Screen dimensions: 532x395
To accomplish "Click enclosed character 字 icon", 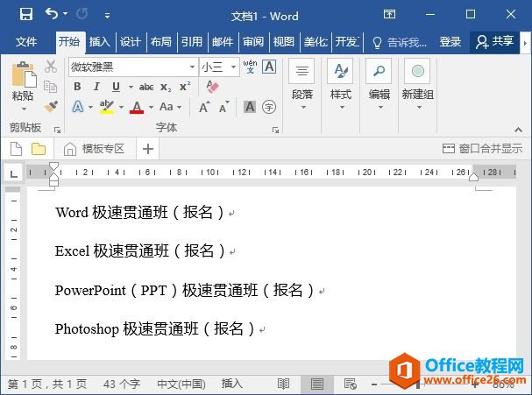I will point(269,107).
